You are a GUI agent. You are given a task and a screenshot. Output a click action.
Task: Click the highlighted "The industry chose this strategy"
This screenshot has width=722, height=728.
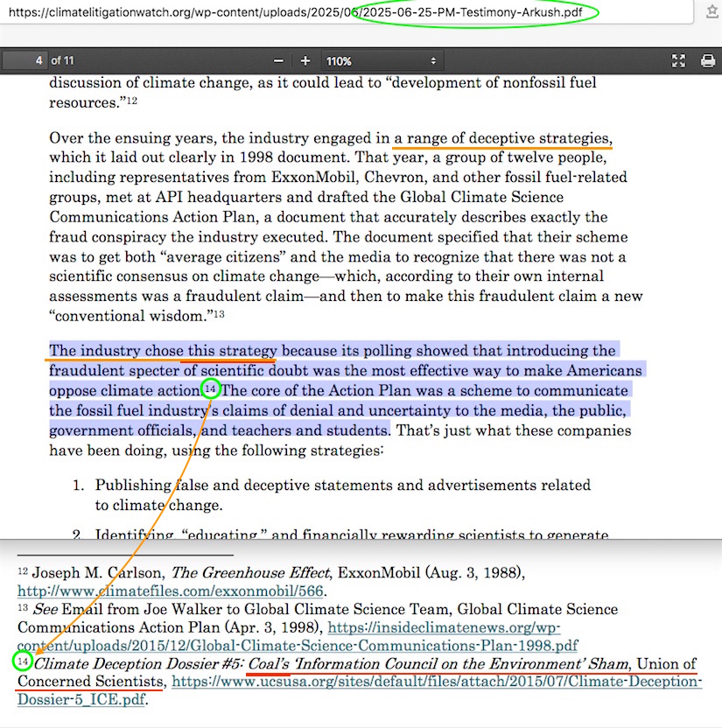point(163,351)
